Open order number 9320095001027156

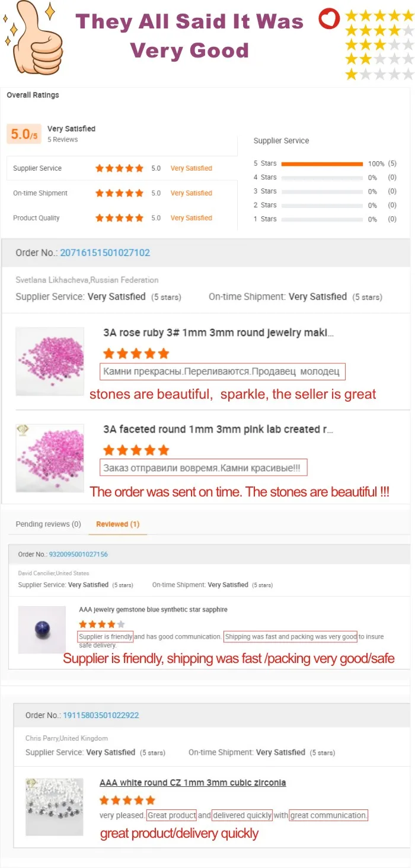[78, 555]
